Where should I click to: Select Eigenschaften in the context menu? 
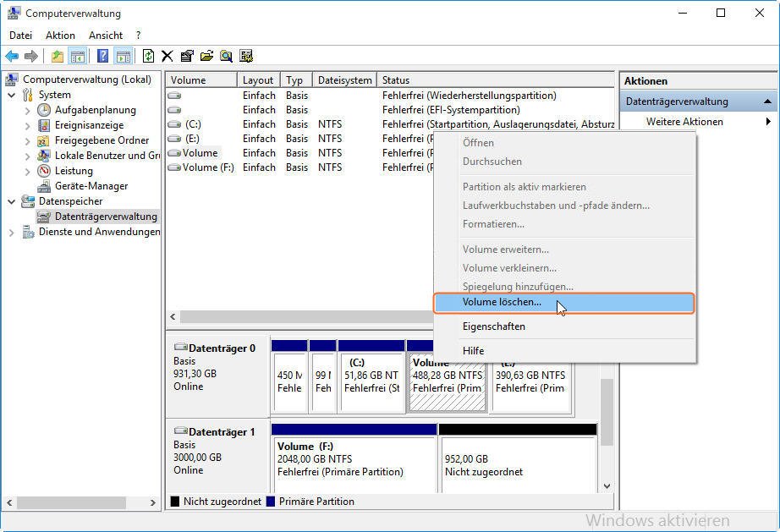[x=493, y=326]
